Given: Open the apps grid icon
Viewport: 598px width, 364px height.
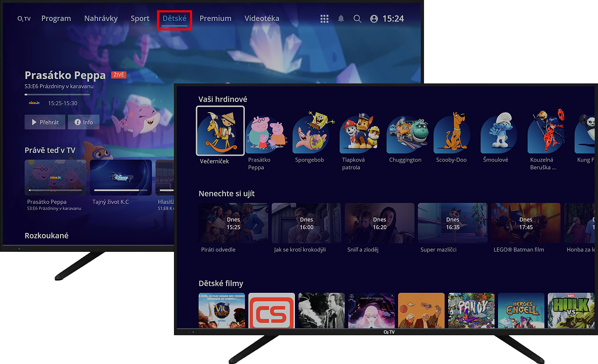Looking at the screenshot, I should [x=324, y=18].
